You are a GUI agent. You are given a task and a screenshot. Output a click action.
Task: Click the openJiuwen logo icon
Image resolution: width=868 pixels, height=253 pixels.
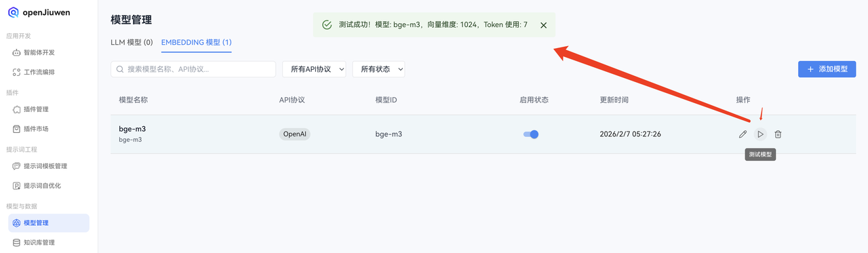pos(13,12)
